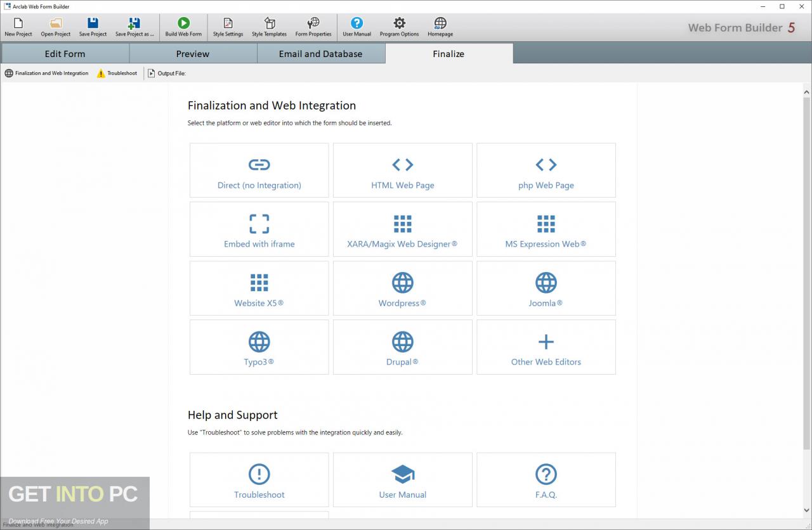
Task: Select Embed with iframe tile
Action: [x=259, y=229]
